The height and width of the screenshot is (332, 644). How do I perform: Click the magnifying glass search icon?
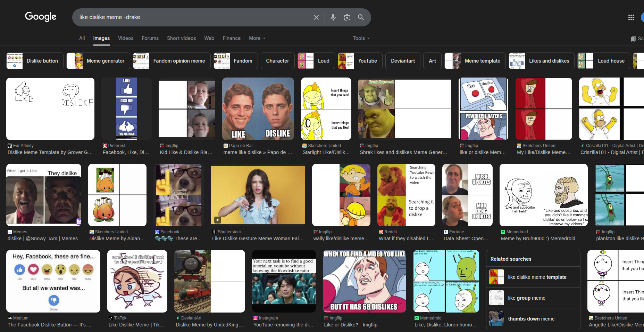tap(361, 17)
